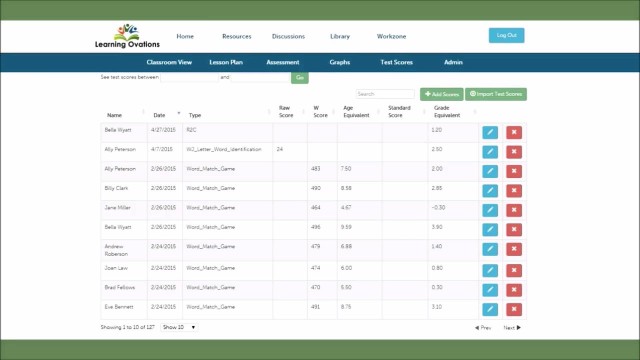Edit Bella Wyatt's 2/26/2015 Word Match entry
Image resolution: width=640 pixels, height=360 pixels.
point(490,229)
